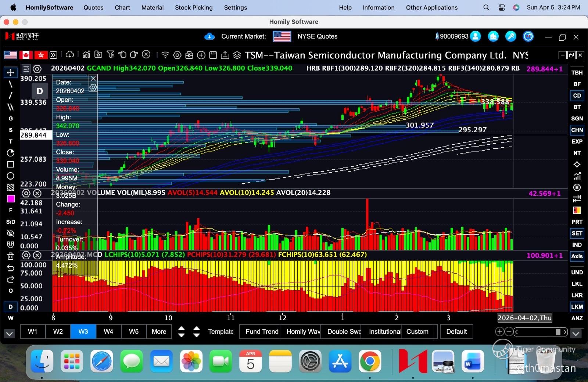The height and width of the screenshot is (382, 588).
Task: Select the W weekly period button
Action: point(11,318)
